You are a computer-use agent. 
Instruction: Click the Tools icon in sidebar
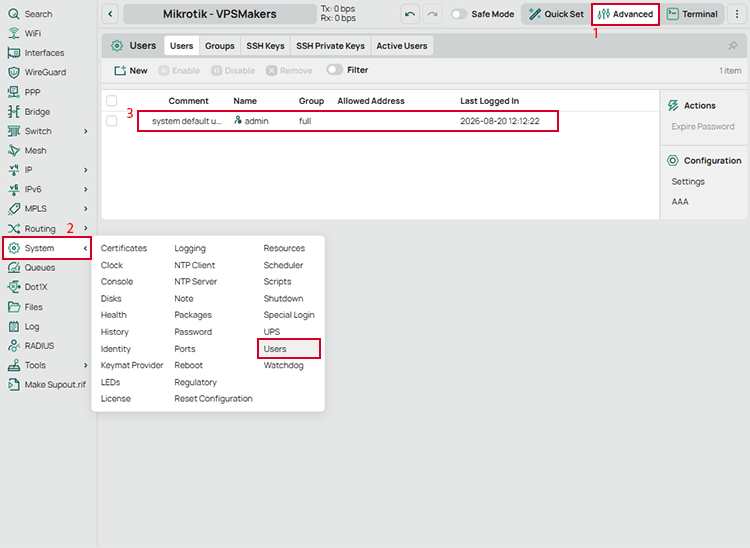14,365
